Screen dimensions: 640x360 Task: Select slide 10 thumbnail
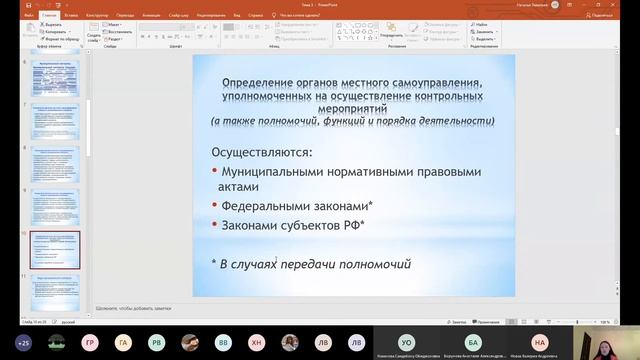55,250
